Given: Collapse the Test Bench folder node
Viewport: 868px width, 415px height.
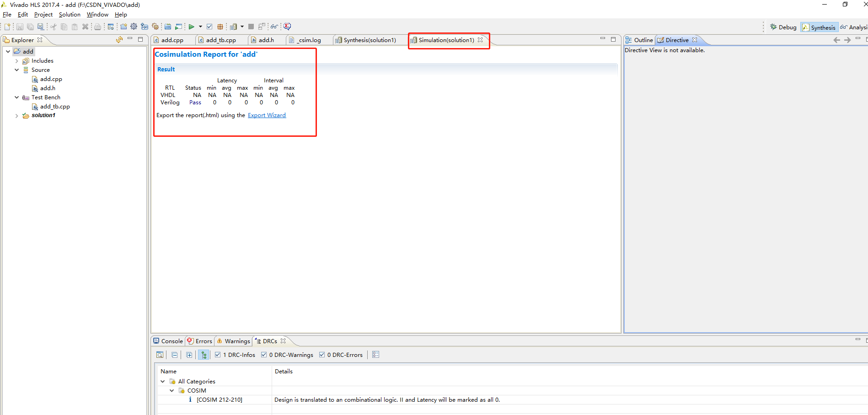Looking at the screenshot, I should pos(17,97).
